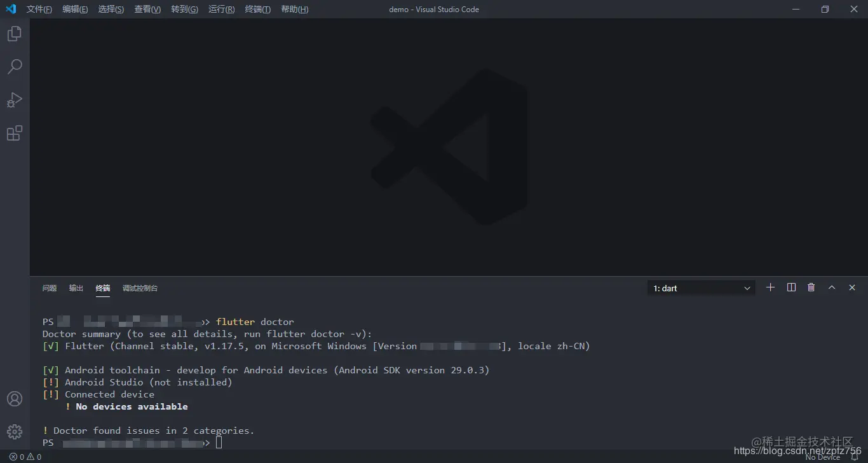Select the 终端 panel tab
868x463 pixels.
(103, 288)
